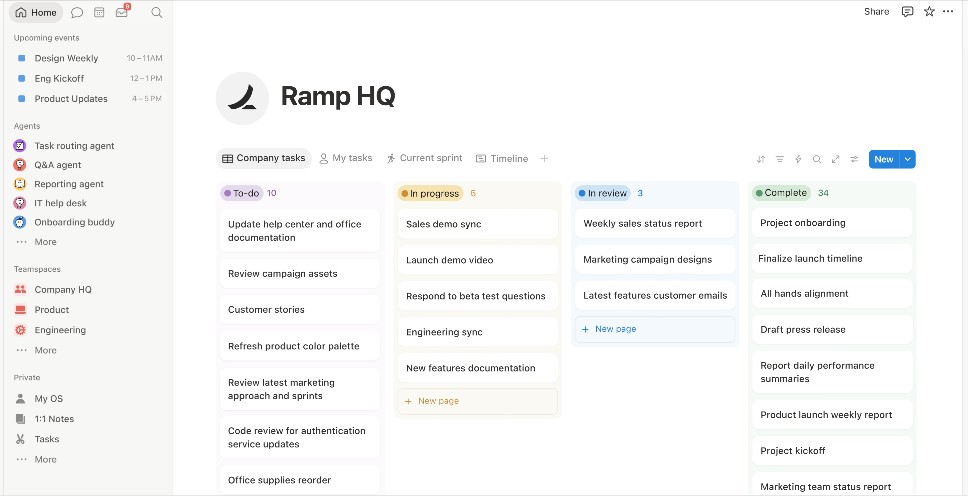Click the blue New button
Screen dimensions: 968x500
(x=884, y=159)
